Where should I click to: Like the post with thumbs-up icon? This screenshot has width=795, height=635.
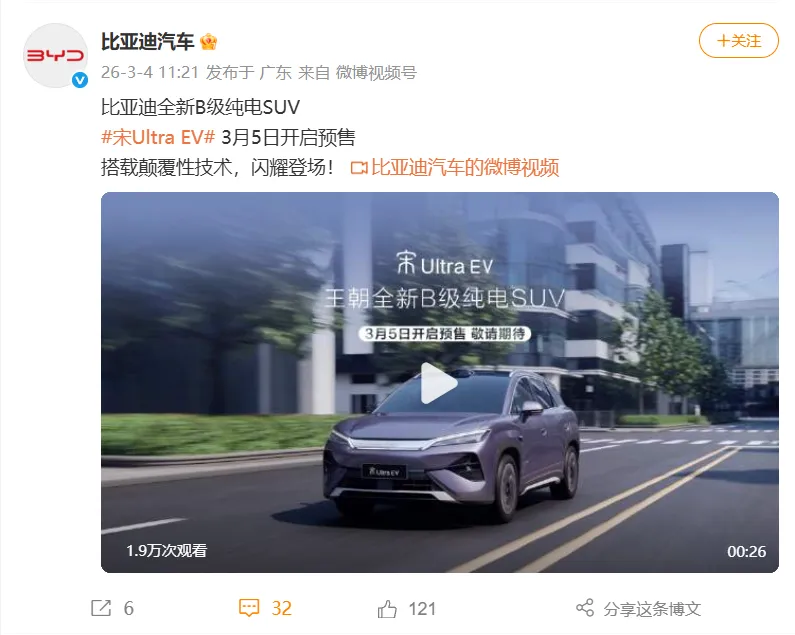click(387, 608)
